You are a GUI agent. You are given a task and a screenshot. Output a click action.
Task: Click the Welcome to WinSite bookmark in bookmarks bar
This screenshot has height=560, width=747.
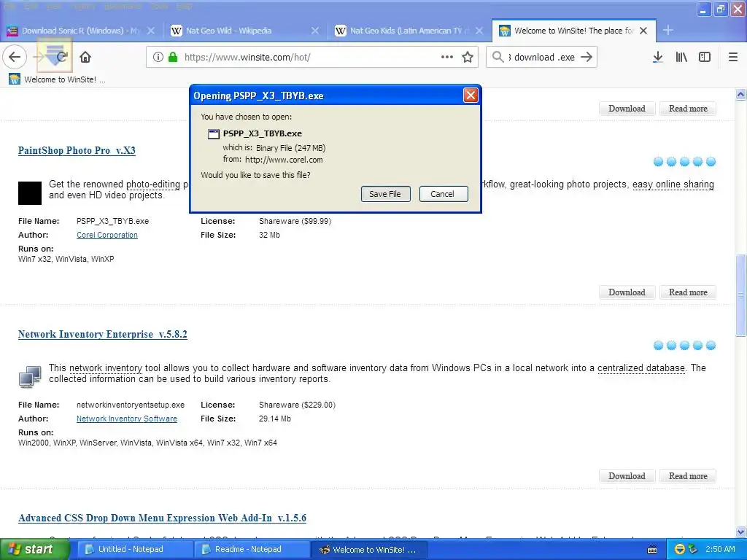(x=57, y=79)
